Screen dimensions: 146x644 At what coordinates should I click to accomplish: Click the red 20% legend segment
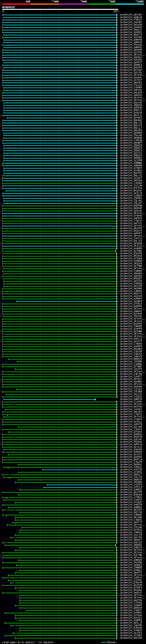point(16,4)
